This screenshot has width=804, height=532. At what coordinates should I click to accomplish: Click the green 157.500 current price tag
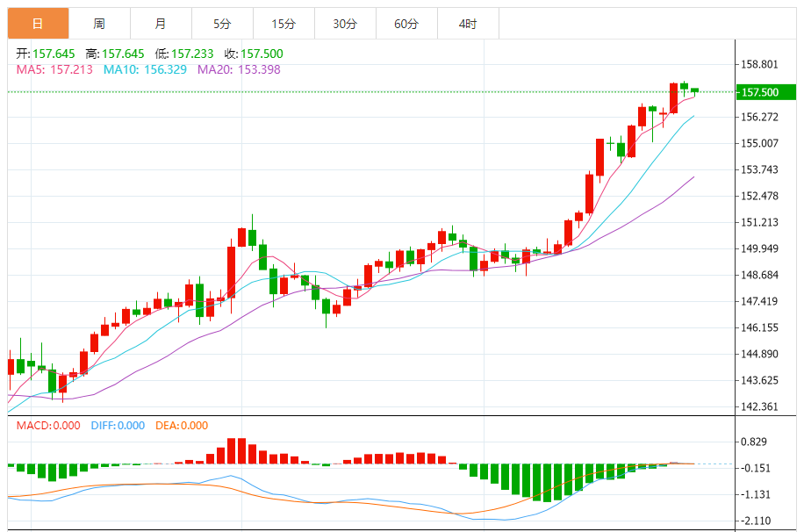pos(766,92)
